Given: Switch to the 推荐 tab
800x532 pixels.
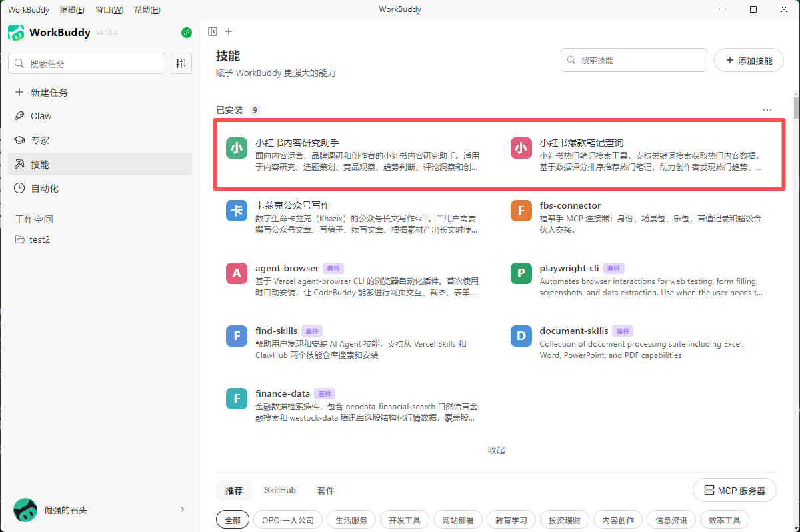Looking at the screenshot, I should tap(234, 490).
